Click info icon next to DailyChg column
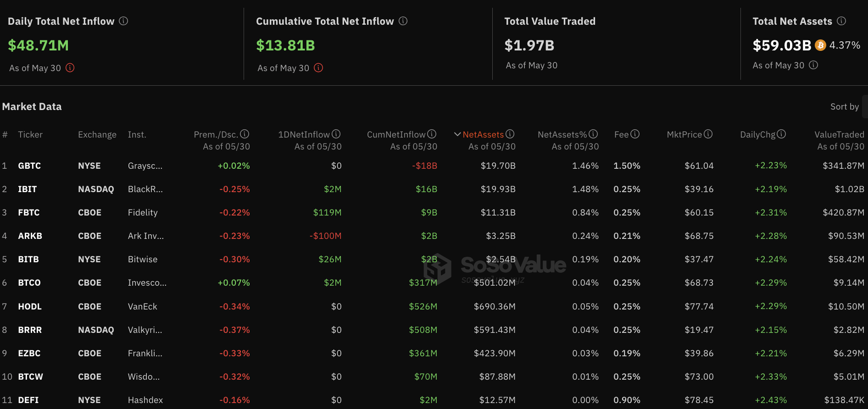The height and width of the screenshot is (409, 868). pos(781,134)
